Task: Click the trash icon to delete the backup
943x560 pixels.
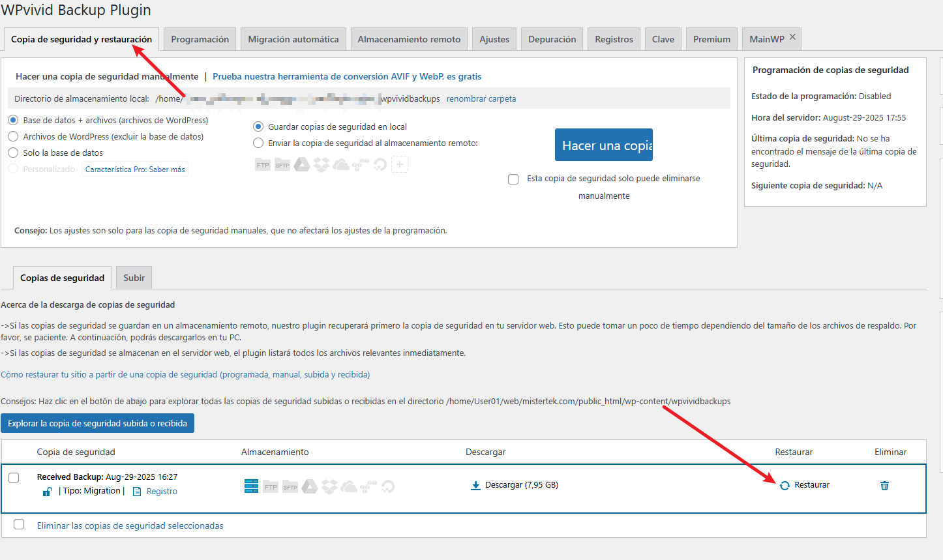Action: tap(884, 486)
